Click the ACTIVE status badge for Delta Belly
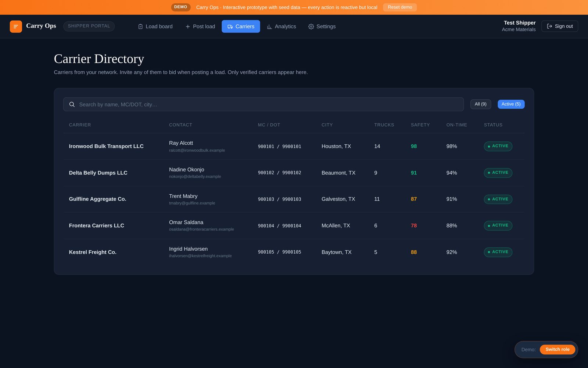The height and width of the screenshot is (368, 588). coord(498,173)
